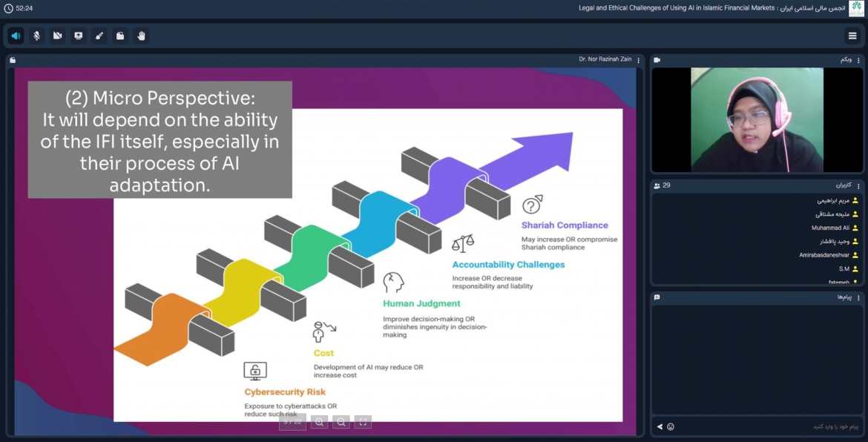The width and height of the screenshot is (868, 442).
Task: Open messages panel three-dot menu
Action: click(859, 298)
